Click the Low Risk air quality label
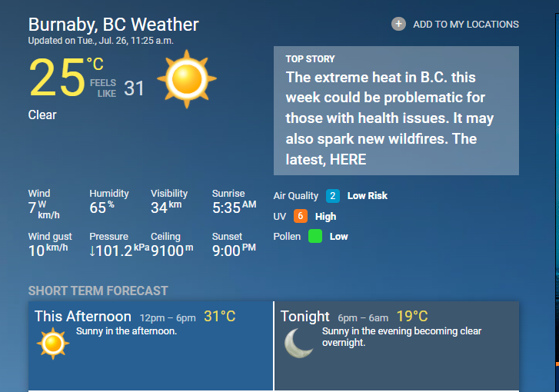 [368, 196]
